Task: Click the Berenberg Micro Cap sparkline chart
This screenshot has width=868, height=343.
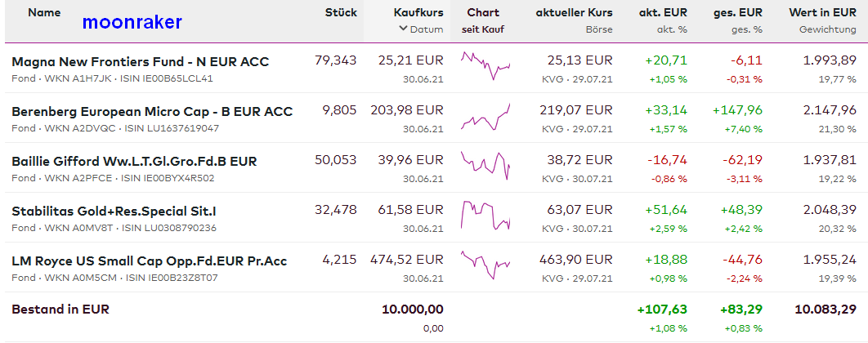Action: click(485, 116)
